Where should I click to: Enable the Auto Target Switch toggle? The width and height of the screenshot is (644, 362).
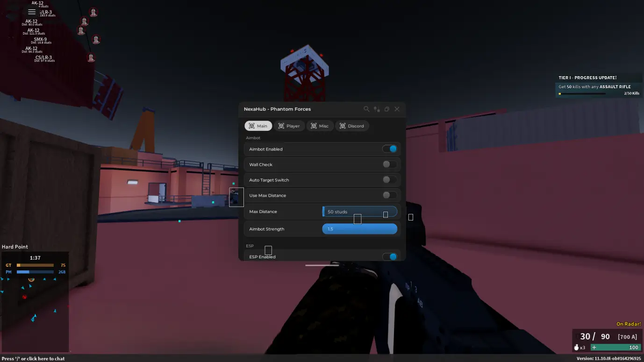click(x=389, y=180)
